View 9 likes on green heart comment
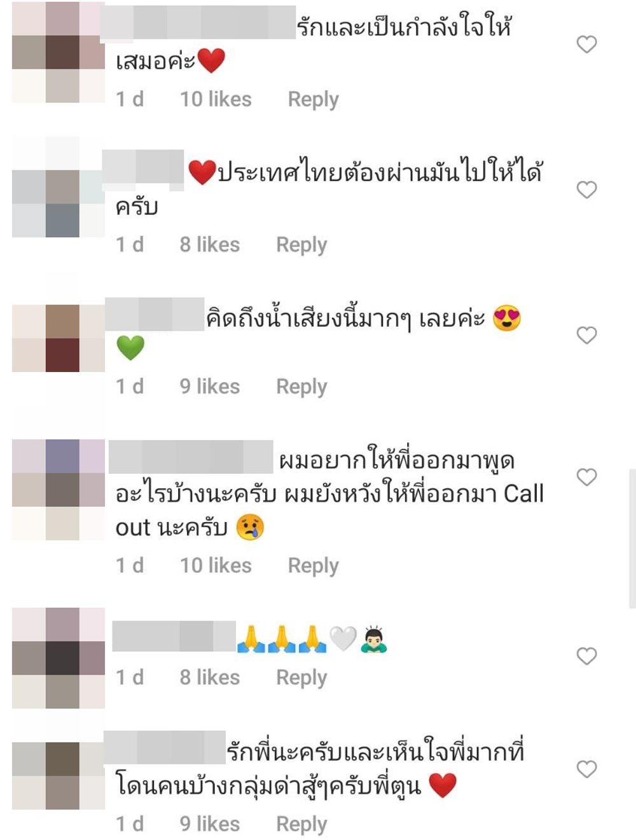 click(x=209, y=387)
